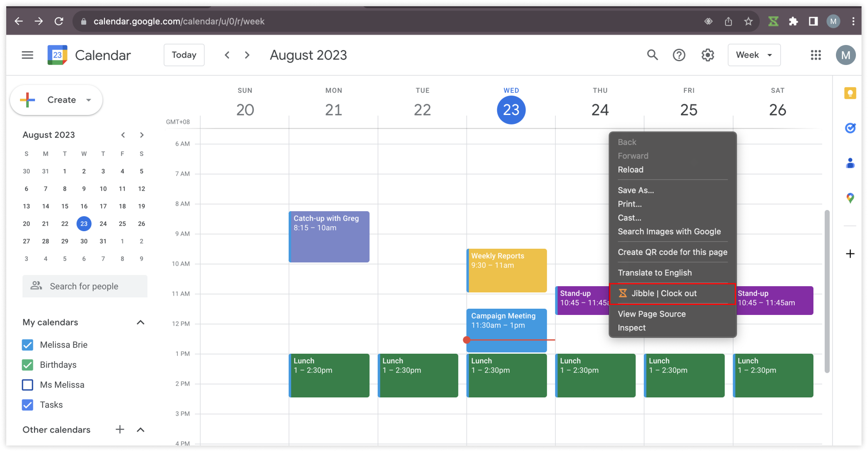
Task: Click the Jibble extension icon in browser toolbar
Action: [773, 21]
